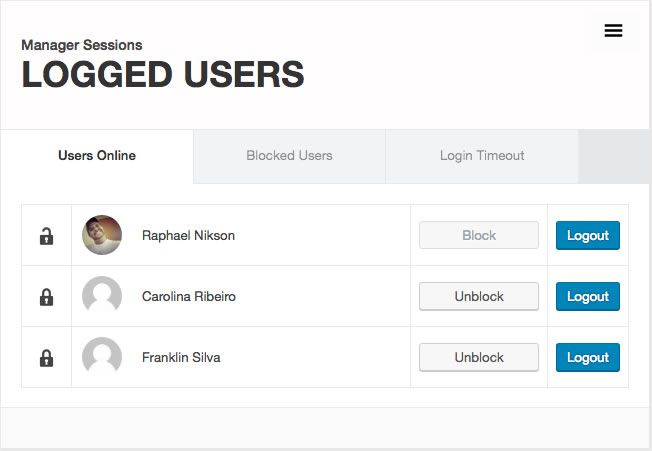Click the open padlock icon beside Raphael Nikson
This screenshot has width=652, height=451.
(46, 236)
